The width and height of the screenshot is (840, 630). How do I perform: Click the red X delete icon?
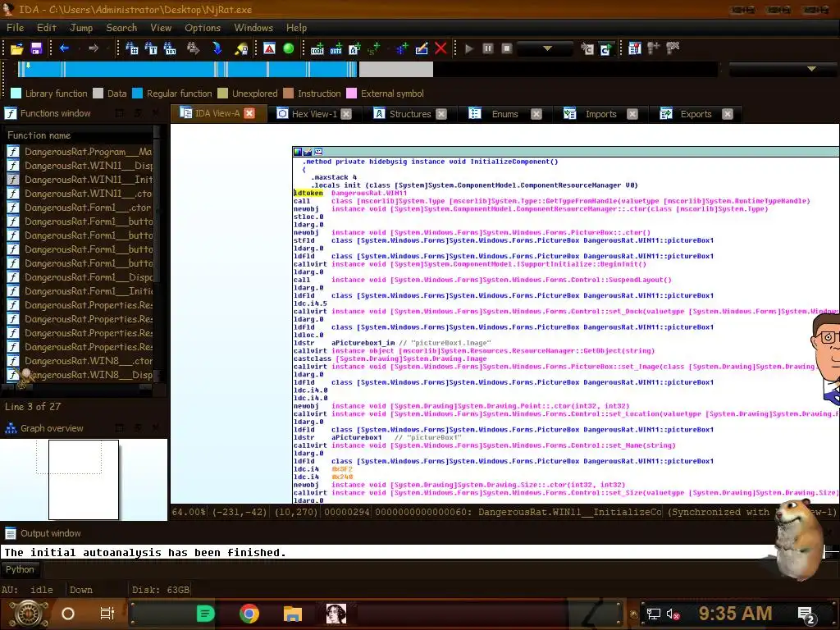[x=441, y=48]
